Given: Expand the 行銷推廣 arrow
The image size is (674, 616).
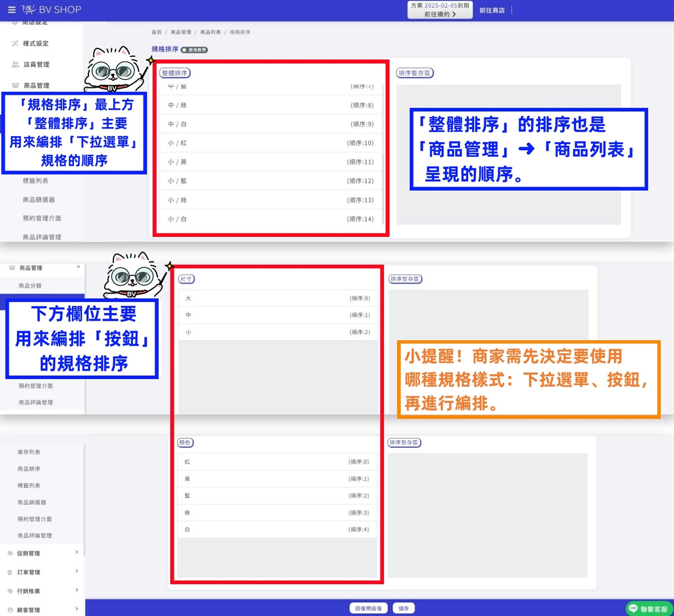Looking at the screenshot, I should coord(77,590).
